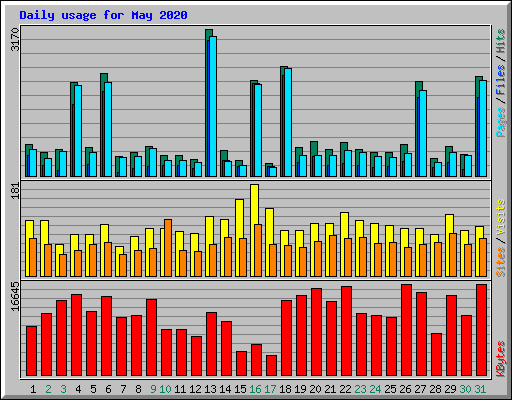
Task: Click the red KBytes bar for day 4
Action: coord(76,335)
